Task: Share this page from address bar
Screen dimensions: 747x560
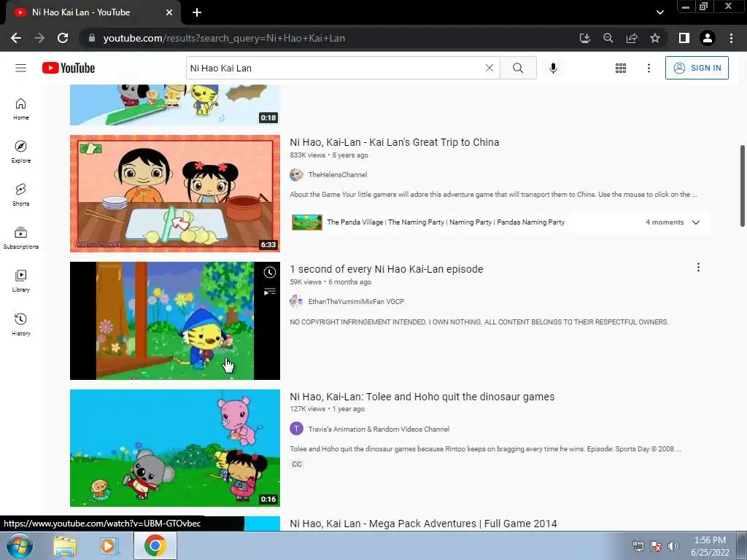Action: 632,38
